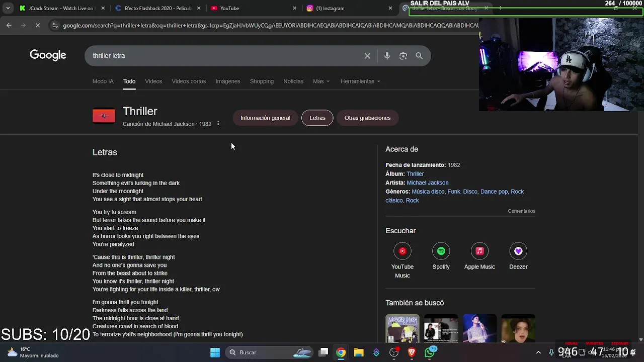
Task: Open YouTube Music listening option
Action: click(403, 259)
